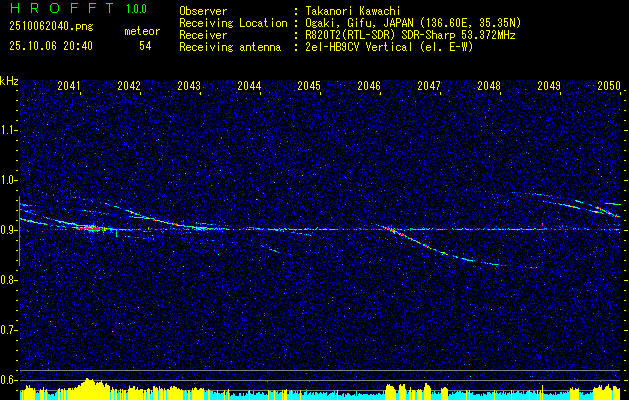The width and height of the screenshot is (629, 400).
Task: Select the 2043 time marker
Action: coord(189,86)
